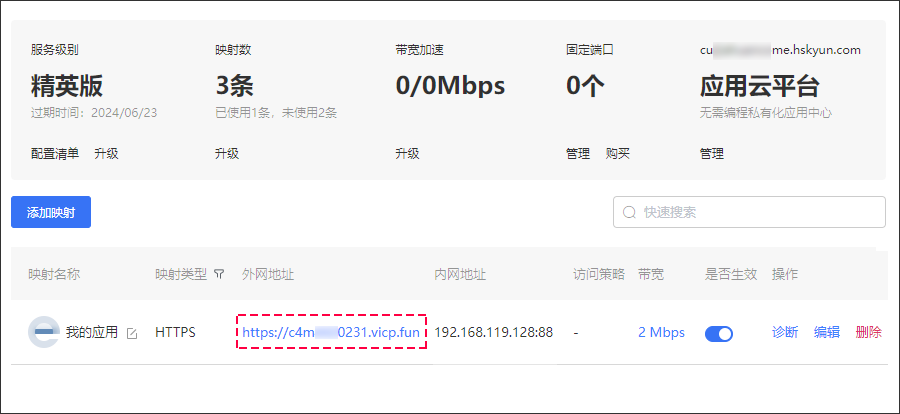Click 升级 under 映射数

click(227, 153)
